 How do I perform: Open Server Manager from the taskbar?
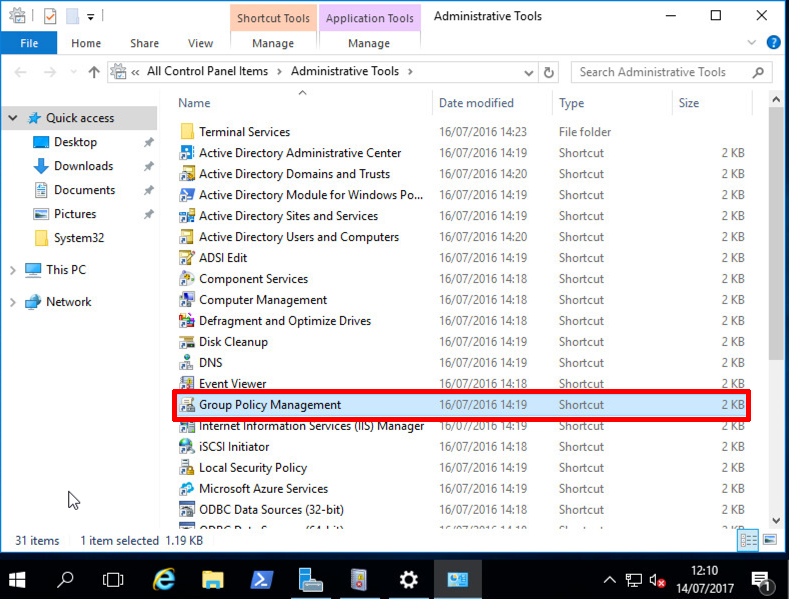pyautogui.click(x=310, y=579)
